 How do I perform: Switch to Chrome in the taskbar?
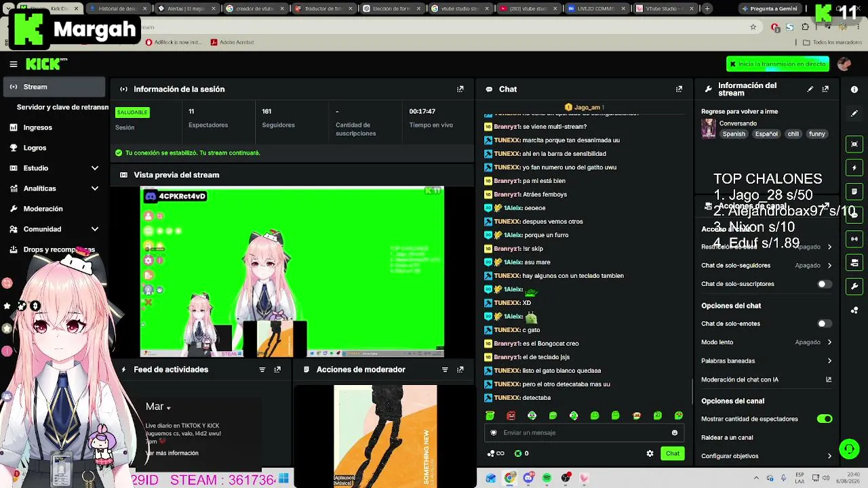click(x=509, y=478)
